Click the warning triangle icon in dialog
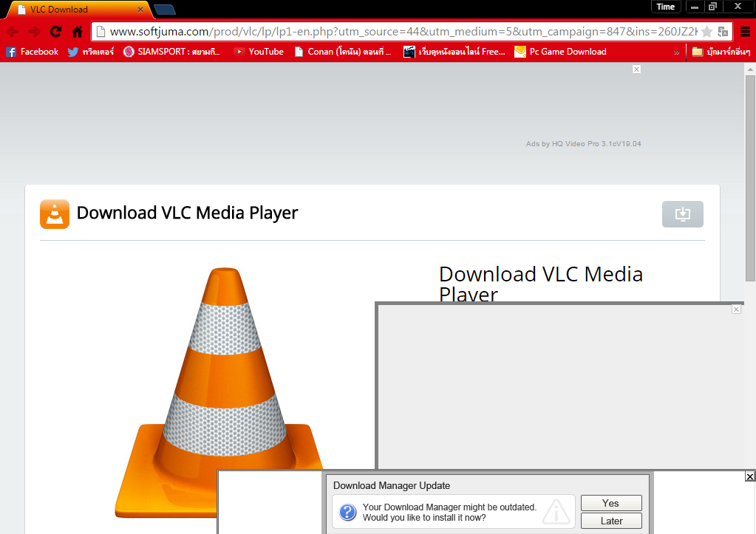 click(x=556, y=511)
